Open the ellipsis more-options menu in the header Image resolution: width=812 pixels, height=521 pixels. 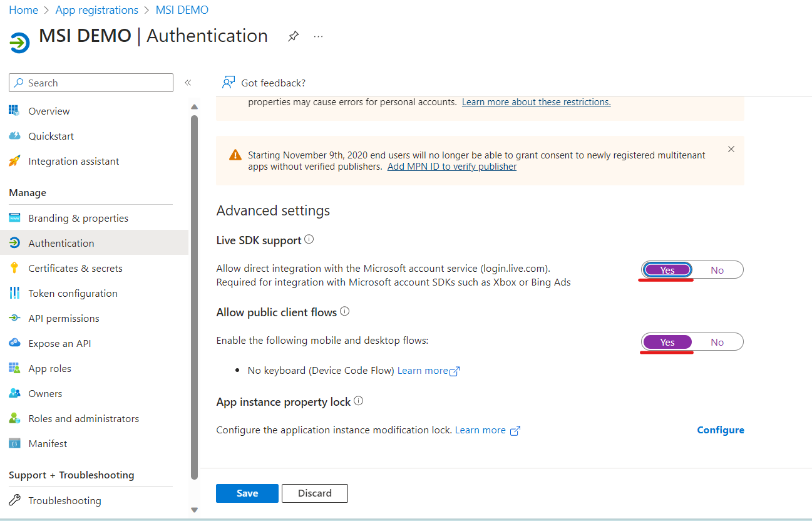point(318,36)
